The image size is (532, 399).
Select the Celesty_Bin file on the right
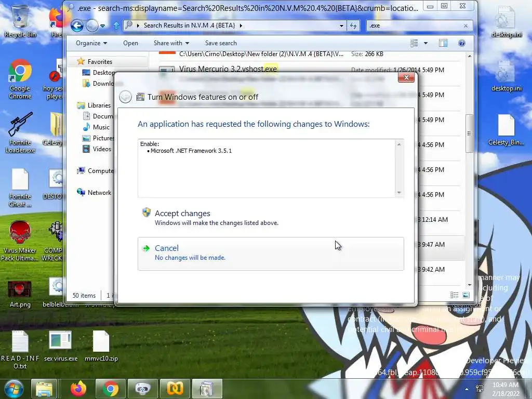[506, 130]
